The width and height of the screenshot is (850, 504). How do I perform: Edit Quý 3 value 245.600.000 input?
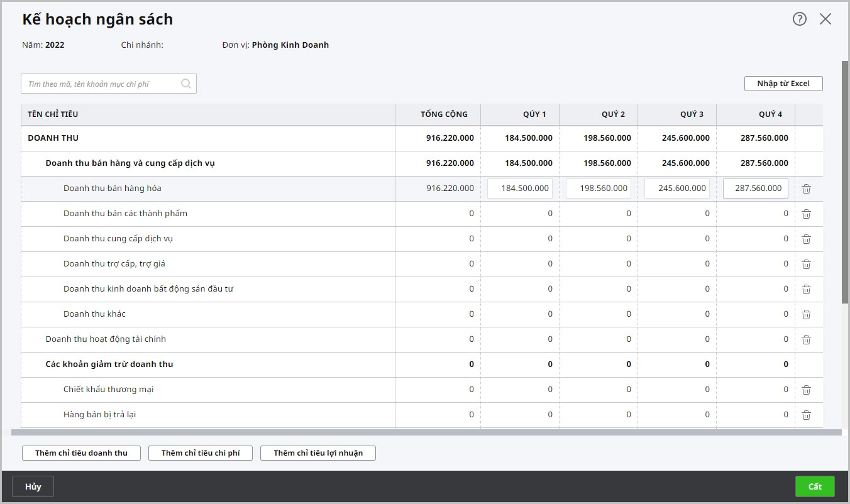tap(677, 189)
